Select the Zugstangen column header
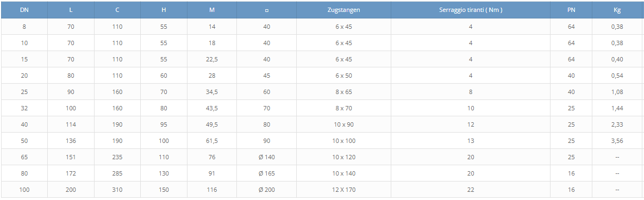The height and width of the screenshot is (200, 644). pos(343,10)
